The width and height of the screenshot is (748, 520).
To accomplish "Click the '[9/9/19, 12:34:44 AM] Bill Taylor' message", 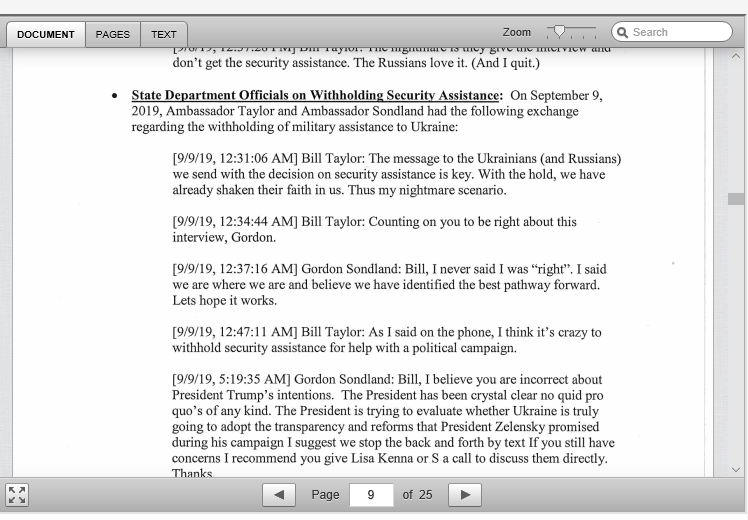I will click(374, 229).
